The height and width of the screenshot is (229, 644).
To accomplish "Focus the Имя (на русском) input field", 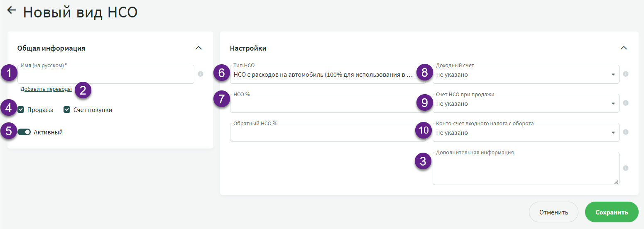I will coord(106,76).
